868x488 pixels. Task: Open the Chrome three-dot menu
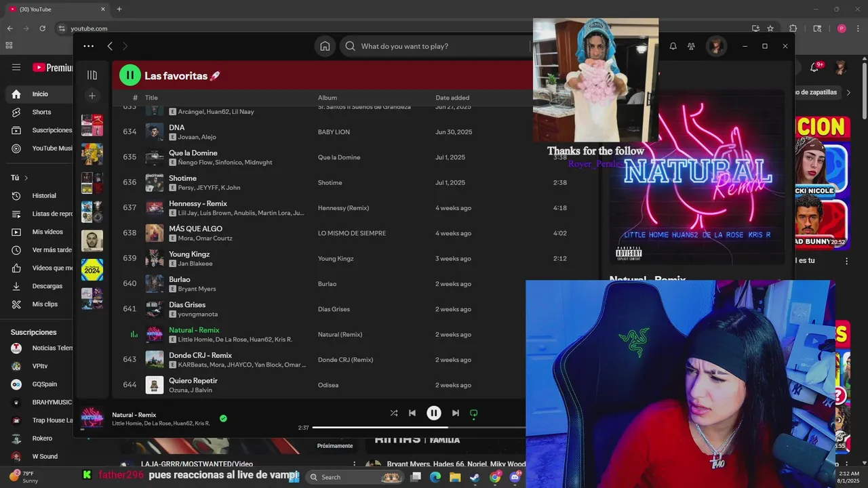[x=858, y=28]
